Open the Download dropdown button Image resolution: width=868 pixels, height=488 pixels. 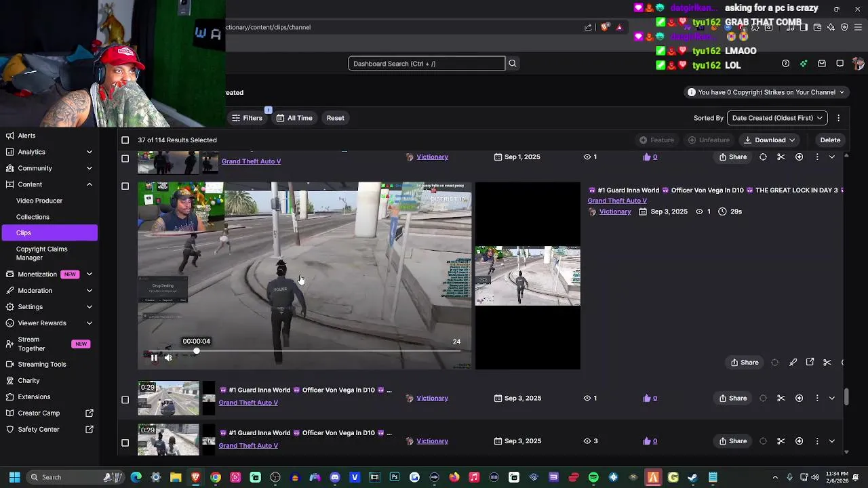point(770,140)
